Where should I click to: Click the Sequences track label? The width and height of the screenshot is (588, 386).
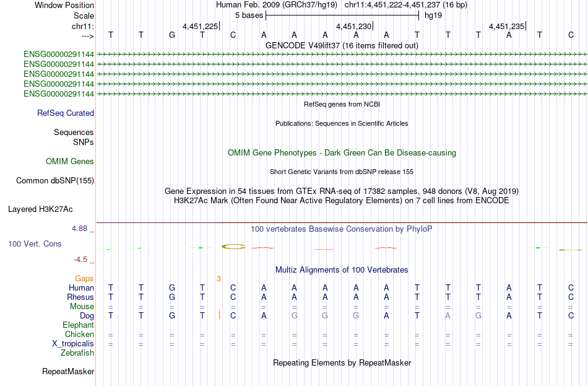(x=74, y=132)
